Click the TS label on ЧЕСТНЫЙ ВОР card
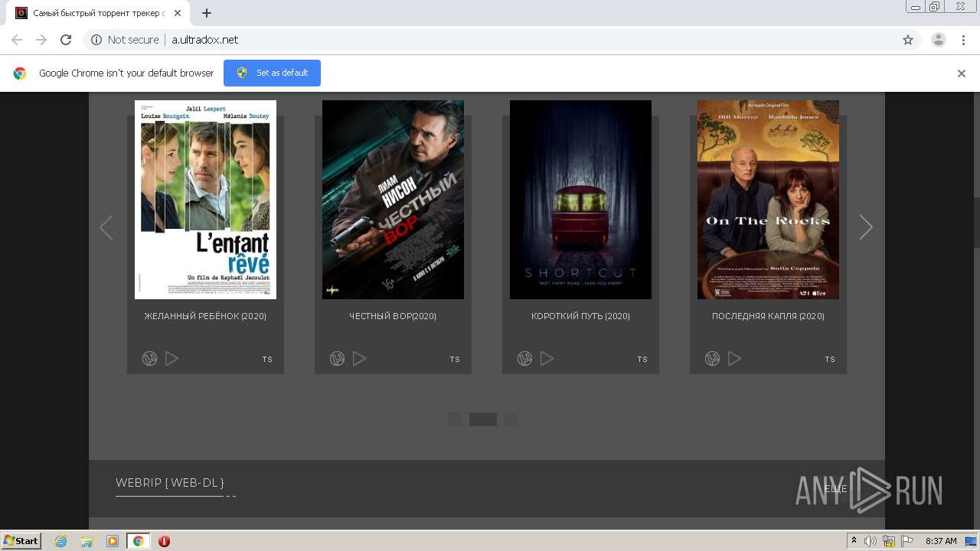980x551 pixels. 455,360
